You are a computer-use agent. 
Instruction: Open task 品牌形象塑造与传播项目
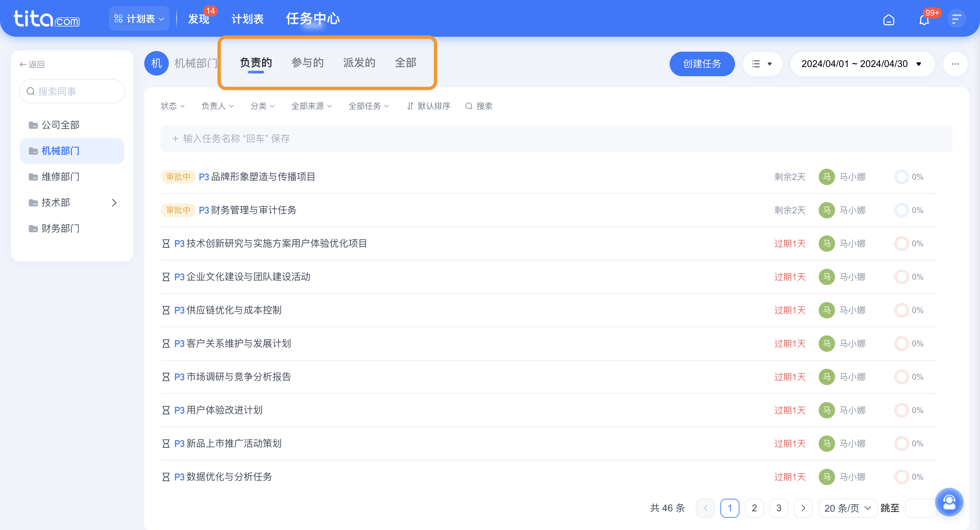(263, 177)
